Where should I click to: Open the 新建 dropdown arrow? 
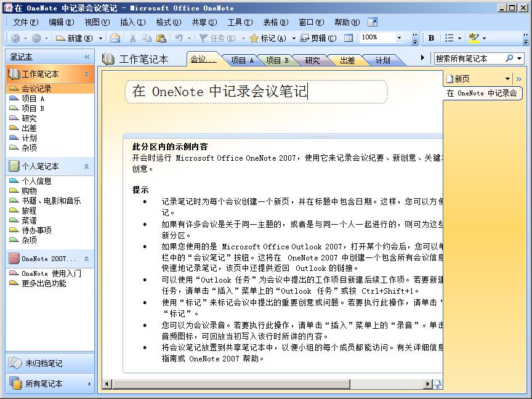coord(100,38)
